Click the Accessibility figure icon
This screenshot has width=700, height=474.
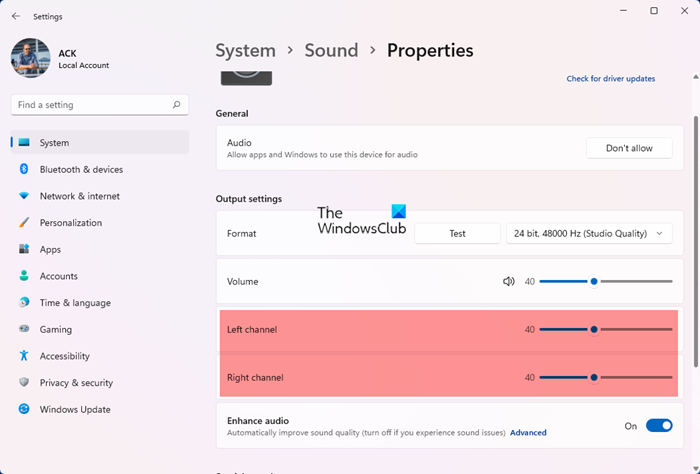24,356
